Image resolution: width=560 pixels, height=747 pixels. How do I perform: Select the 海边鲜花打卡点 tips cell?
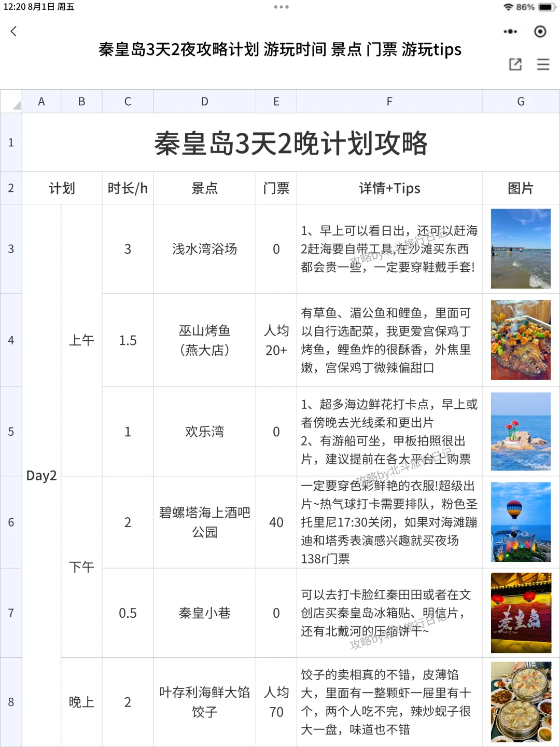click(389, 432)
